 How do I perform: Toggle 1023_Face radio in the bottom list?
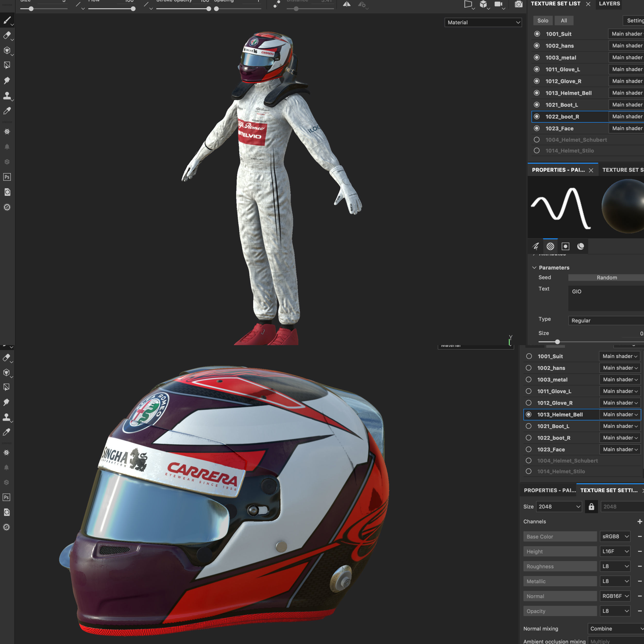point(529,449)
